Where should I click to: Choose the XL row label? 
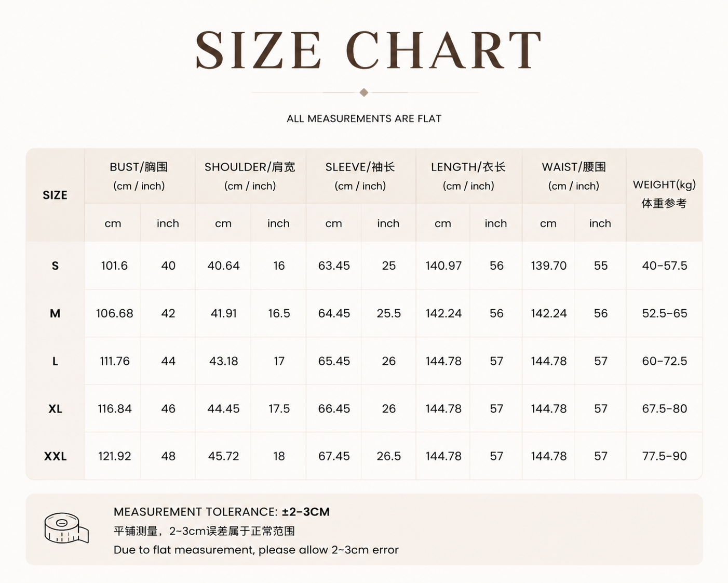tap(55, 408)
